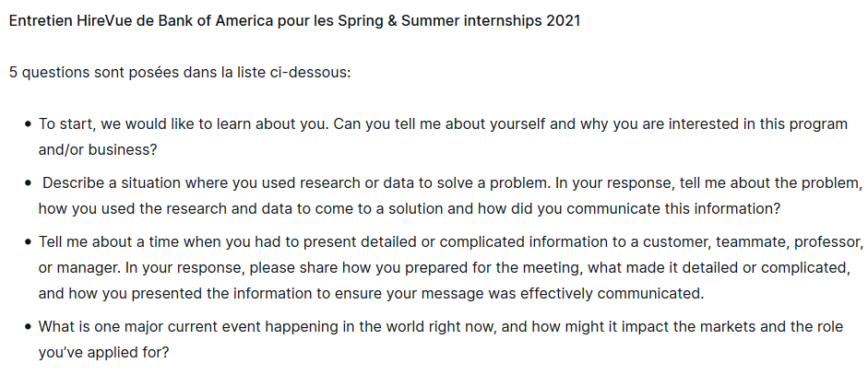The width and height of the screenshot is (868, 375).
Task: Click the bullet marker before "What is one"
Action: click(29, 327)
